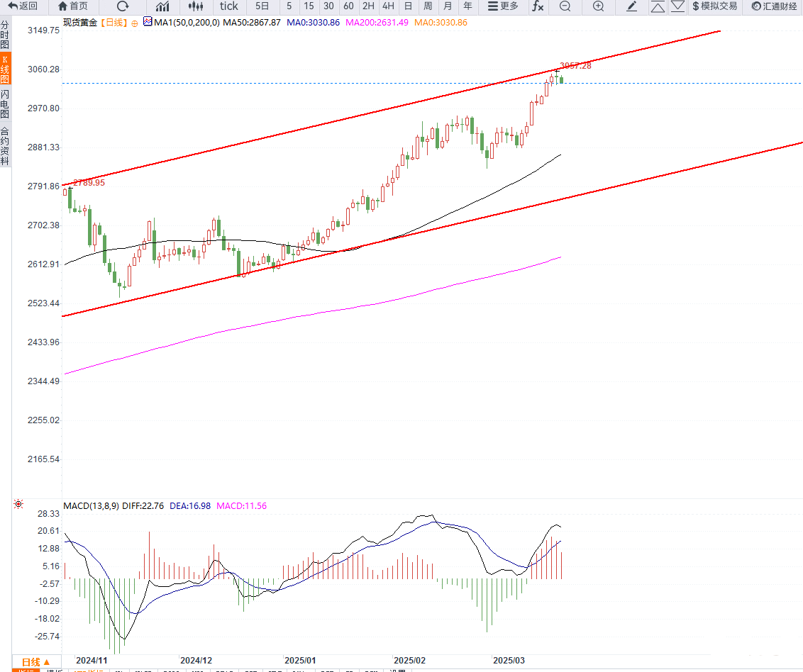This screenshot has height=672, width=803.
Task: Open the bar chart style icon
Action: [162, 6]
